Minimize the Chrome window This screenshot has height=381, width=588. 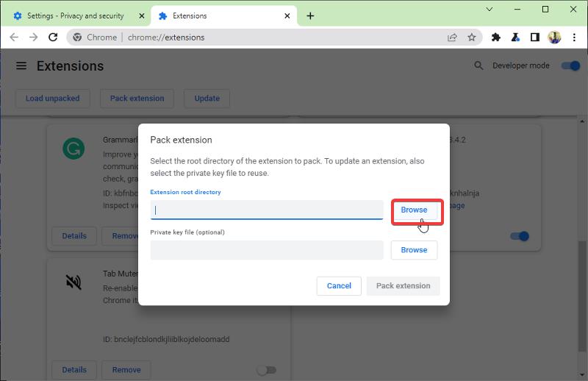pyautogui.click(x=517, y=9)
